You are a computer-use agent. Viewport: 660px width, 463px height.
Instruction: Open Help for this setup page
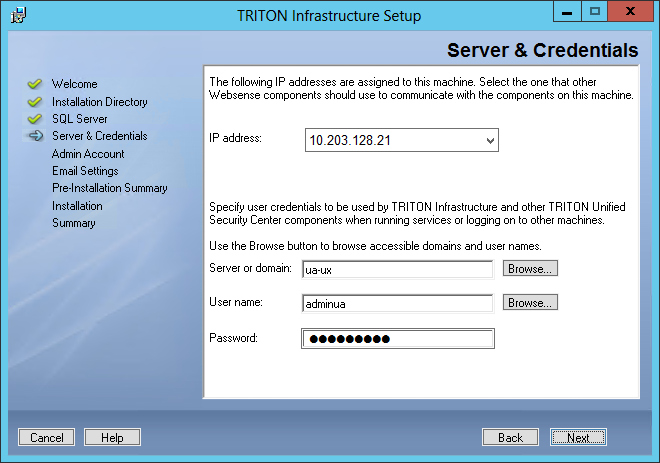click(112, 437)
